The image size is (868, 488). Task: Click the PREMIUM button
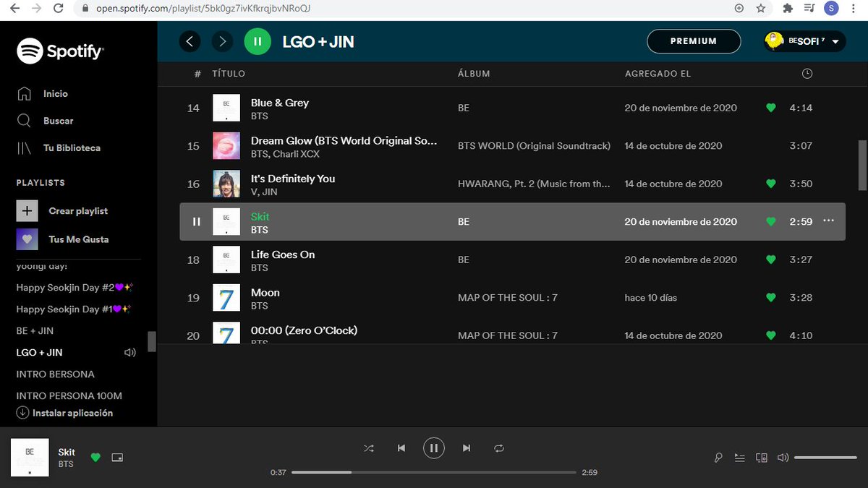click(x=694, y=41)
